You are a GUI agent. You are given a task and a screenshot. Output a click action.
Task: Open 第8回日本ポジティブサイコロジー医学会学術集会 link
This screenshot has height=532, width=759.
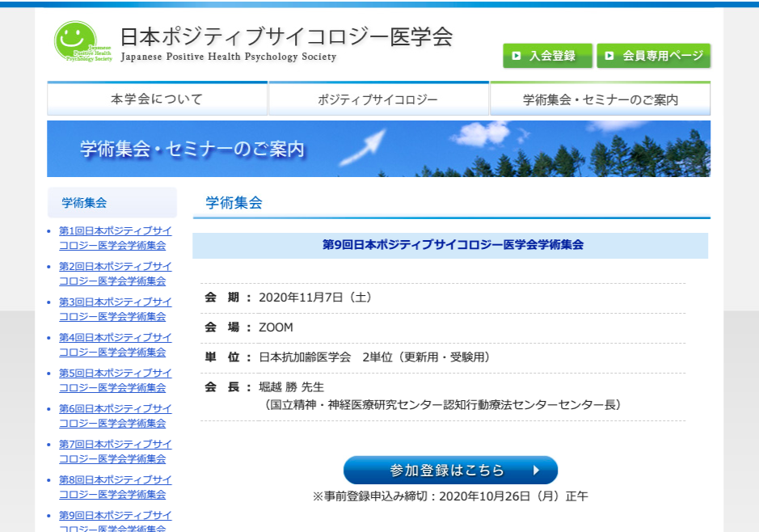[x=116, y=487]
